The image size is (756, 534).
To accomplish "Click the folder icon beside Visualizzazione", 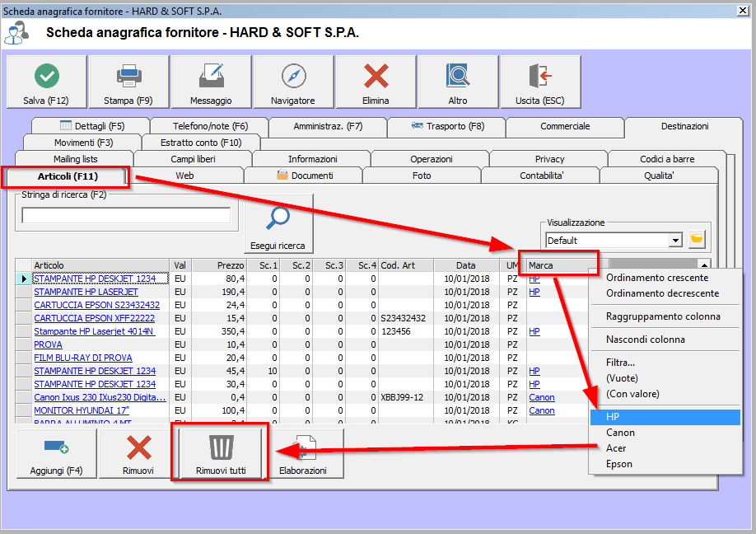I will pos(698,240).
